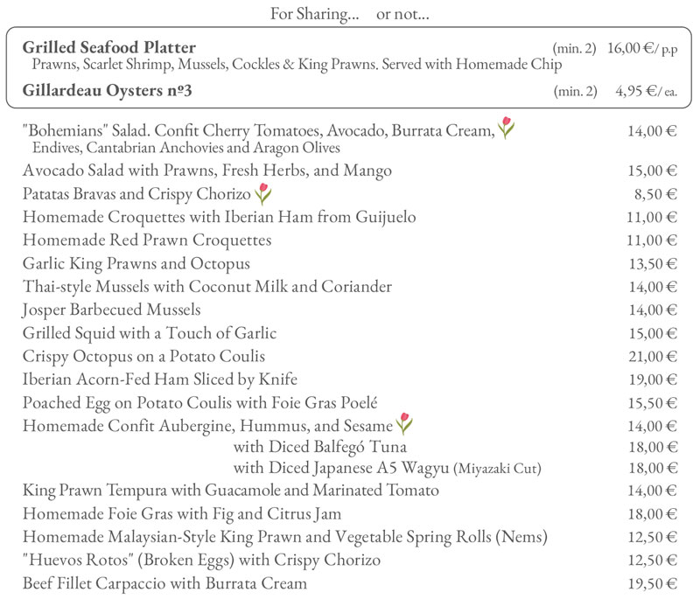
Task: Select Homemade Croquettes with Iberian Ham
Action: click(220, 218)
